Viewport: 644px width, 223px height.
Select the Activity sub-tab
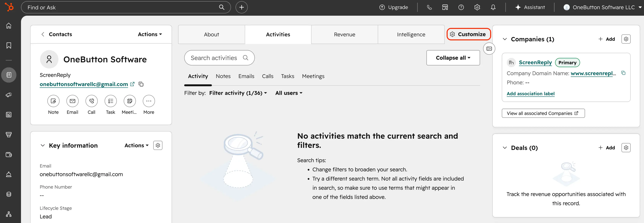point(198,76)
